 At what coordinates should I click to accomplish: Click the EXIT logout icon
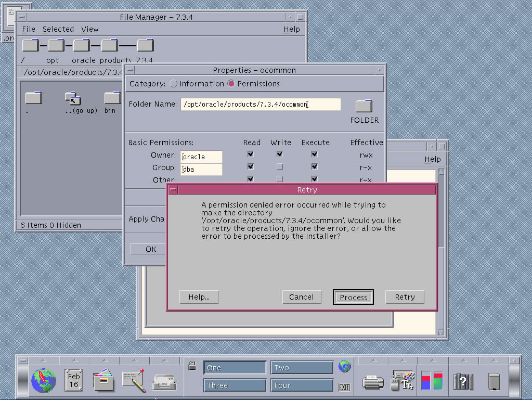click(344, 387)
